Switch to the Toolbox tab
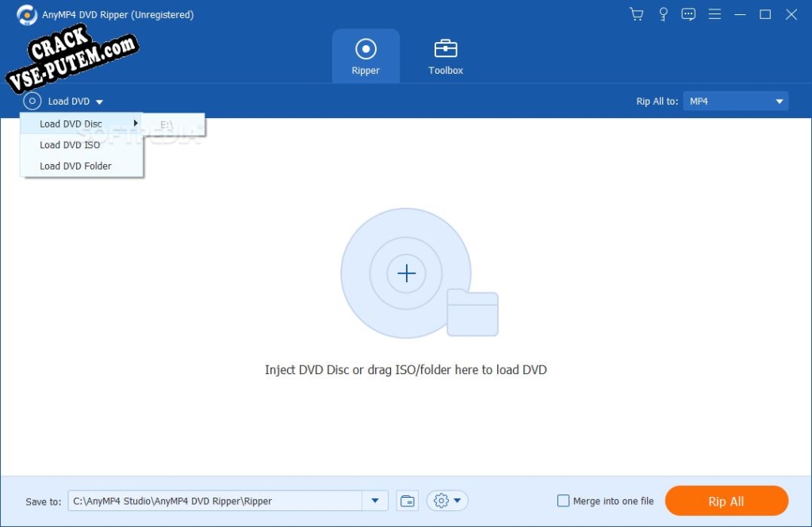The width and height of the screenshot is (812, 527). [x=446, y=56]
